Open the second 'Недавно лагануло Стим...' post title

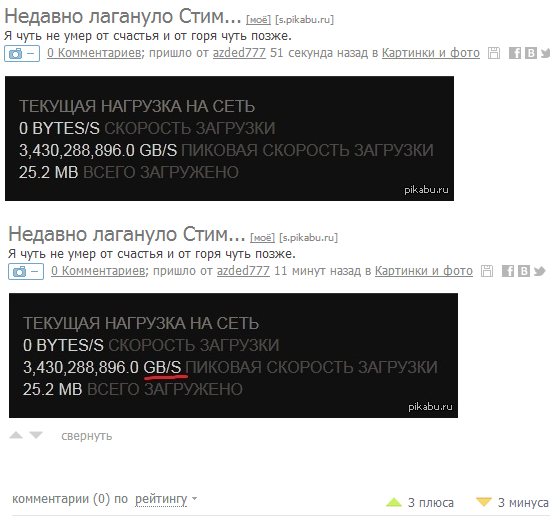coord(127,234)
